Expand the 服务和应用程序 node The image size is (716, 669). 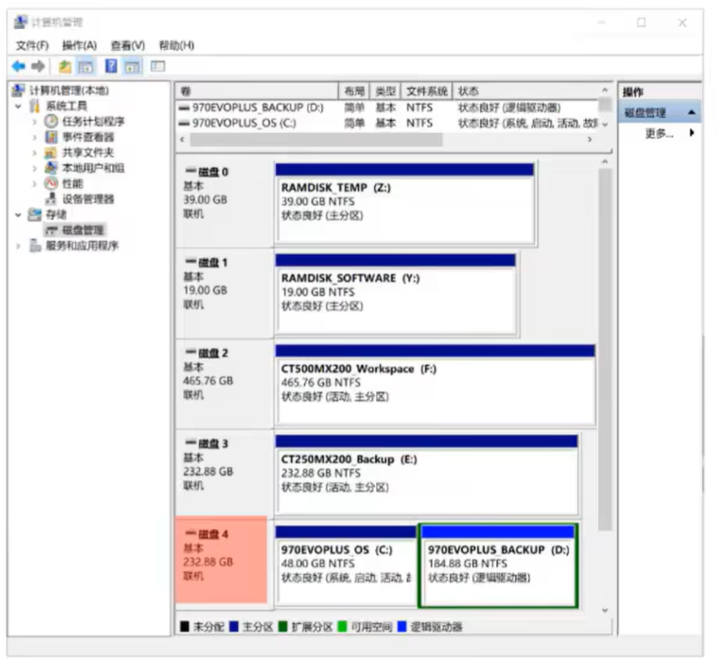(x=18, y=246)
